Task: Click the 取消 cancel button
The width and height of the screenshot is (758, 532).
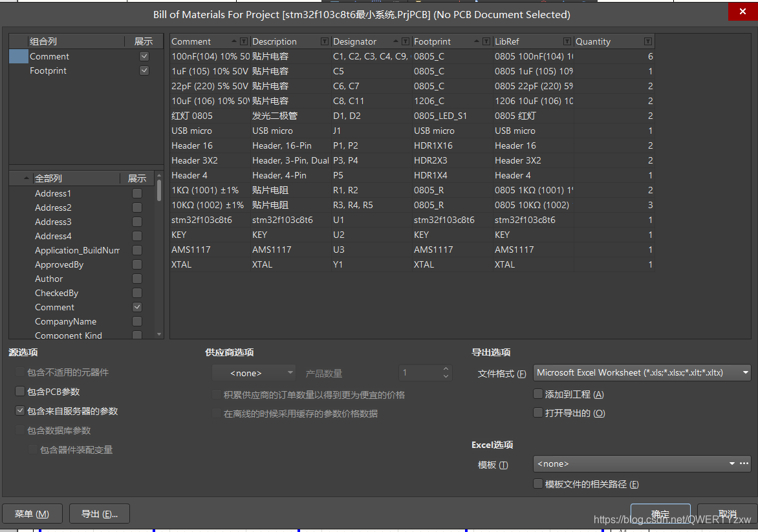Action: (727, 514)
